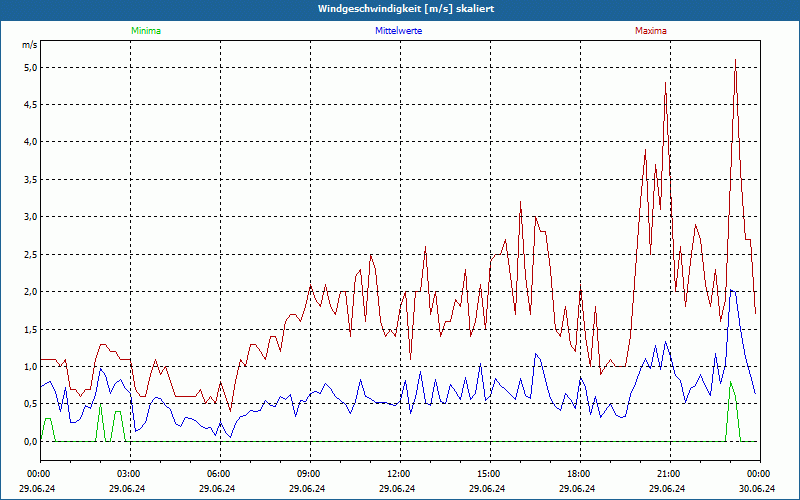Click the 1,0 y-axis tick label
The height and width of the screenshot is (500, 800).
(x=29, y=366)
